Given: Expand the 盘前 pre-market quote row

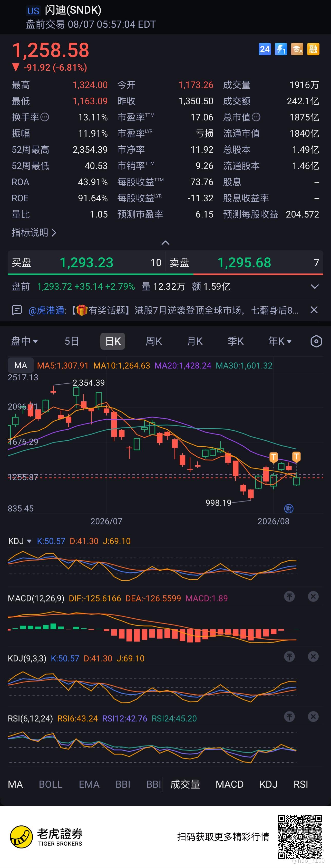Looking at the screenshot, I should [x=315, y=287].
